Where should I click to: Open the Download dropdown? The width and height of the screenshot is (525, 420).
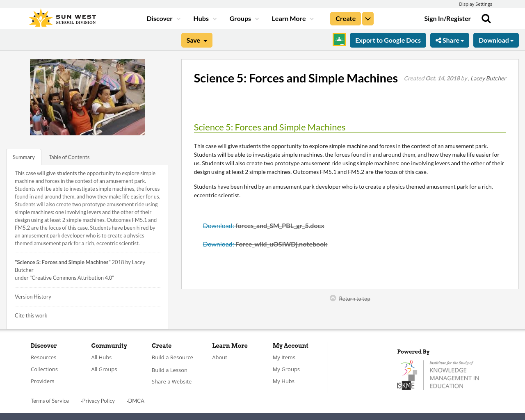(496, 39)
